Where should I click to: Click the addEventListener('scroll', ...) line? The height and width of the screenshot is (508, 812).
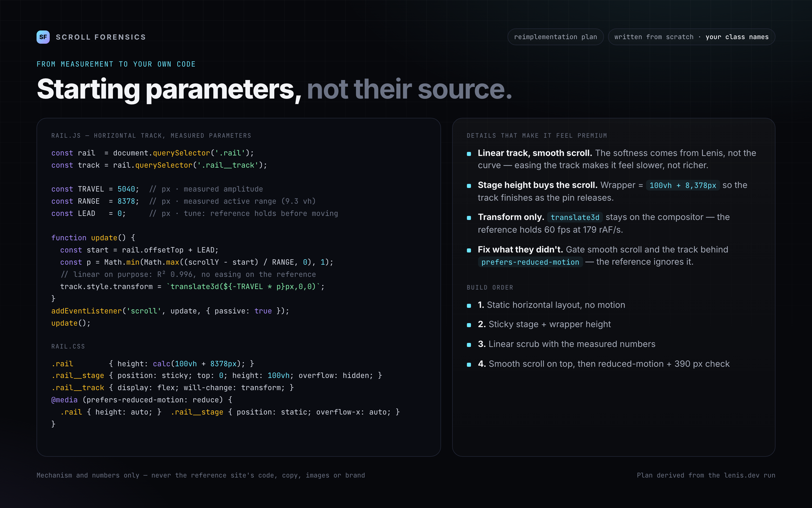point(170,311)
